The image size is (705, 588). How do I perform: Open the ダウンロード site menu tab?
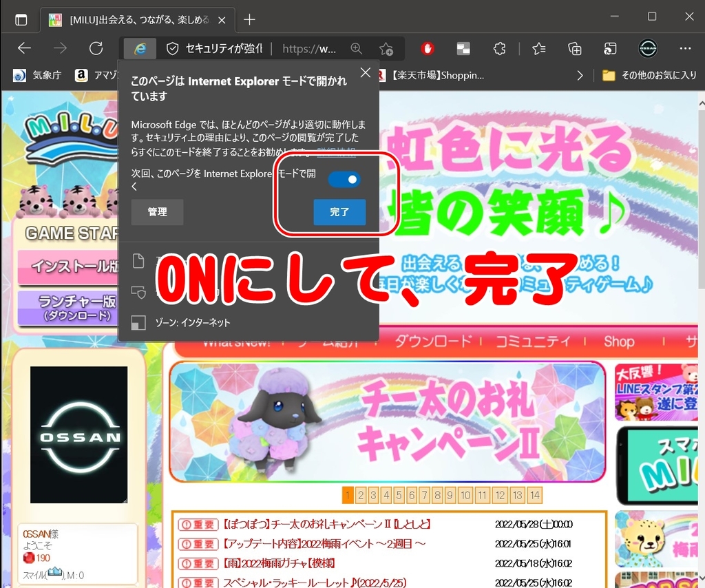tap(433, 342)
